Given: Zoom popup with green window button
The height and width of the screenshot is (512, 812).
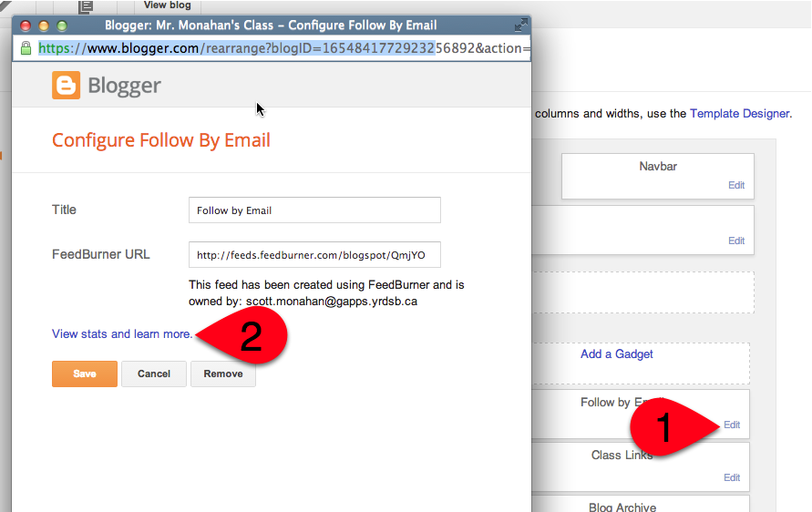Looking at the screenshot, I should point(62,26).
